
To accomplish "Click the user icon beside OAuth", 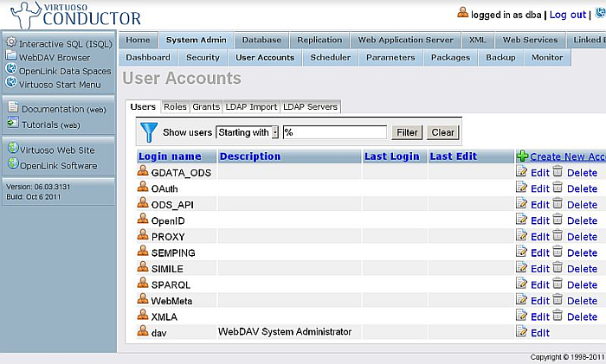I will click(x=143, y=187).
